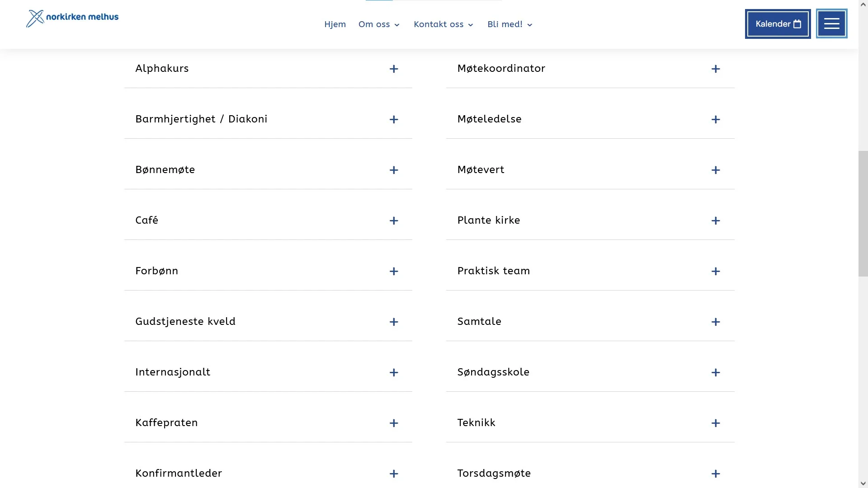Expand the Internasjonalt accordion row
This screenshot has width=868, height=488.
[268, 372]
